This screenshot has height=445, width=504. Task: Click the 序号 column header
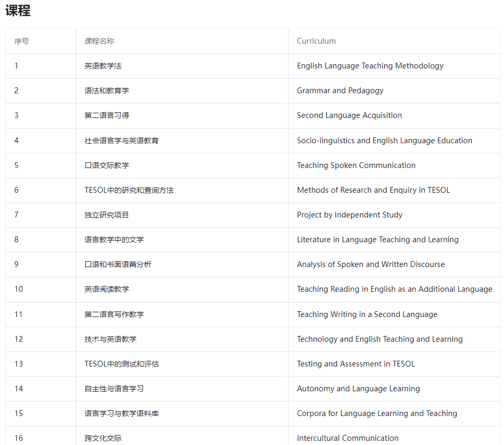(x=22, y=41)
